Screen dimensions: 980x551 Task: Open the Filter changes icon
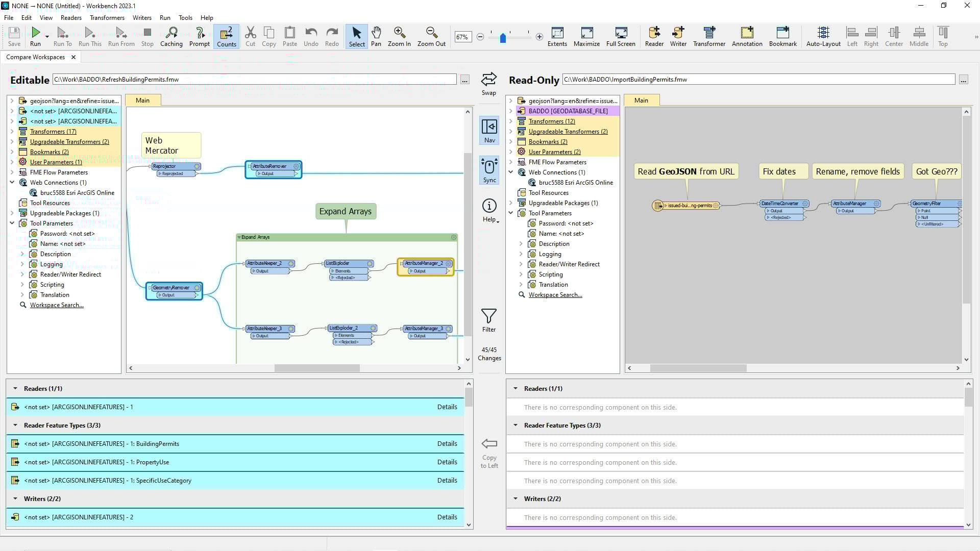coord(488,316)
